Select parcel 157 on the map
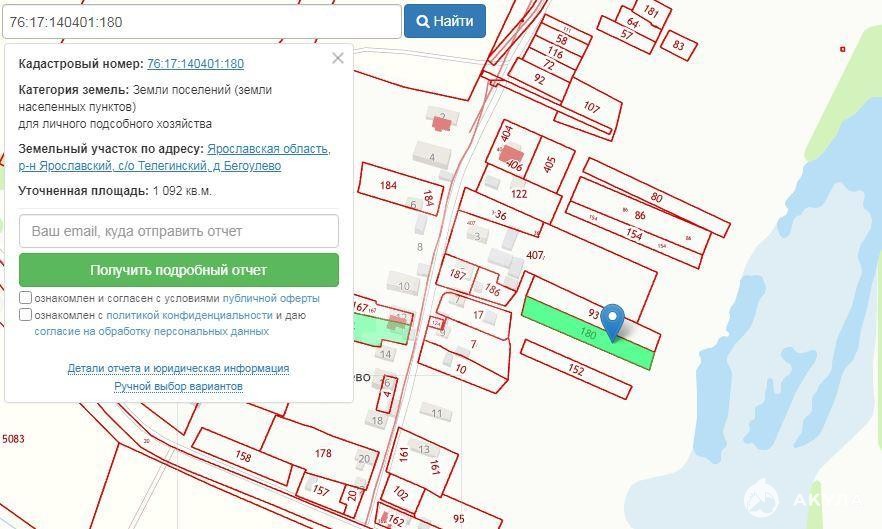Screen dimensions: 882x529 (x=321, y=490)
